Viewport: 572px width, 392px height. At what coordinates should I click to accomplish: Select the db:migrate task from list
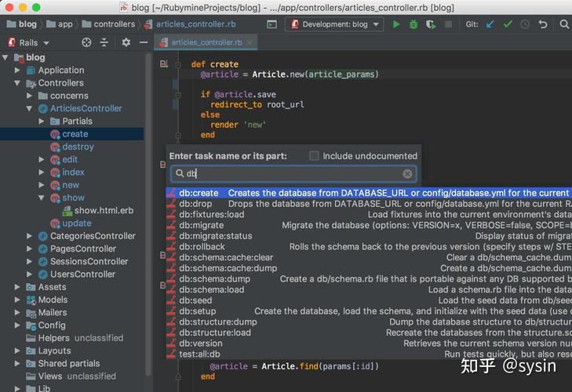click(201, 225)
